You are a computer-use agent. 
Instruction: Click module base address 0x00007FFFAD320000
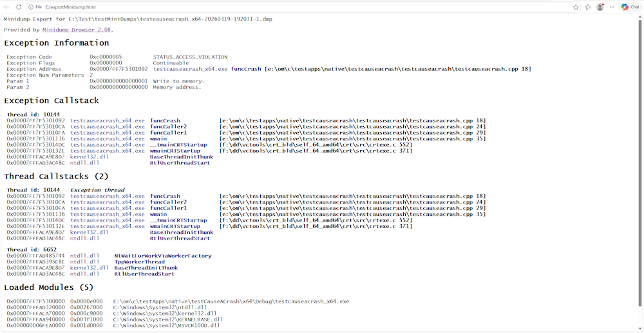click(x=35, y=307)
